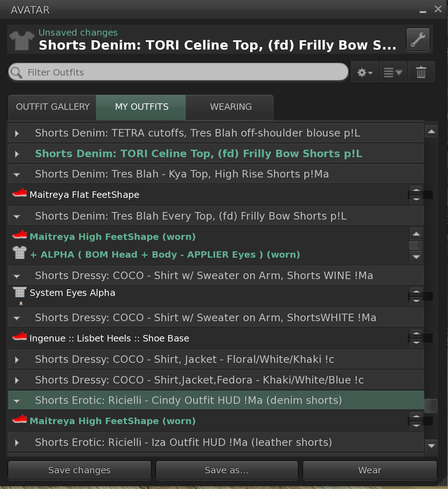Viewport: 448px width, 489px height.
Task: Switch to the Outfit Gallery tab
Action: [x=52, y=107]
